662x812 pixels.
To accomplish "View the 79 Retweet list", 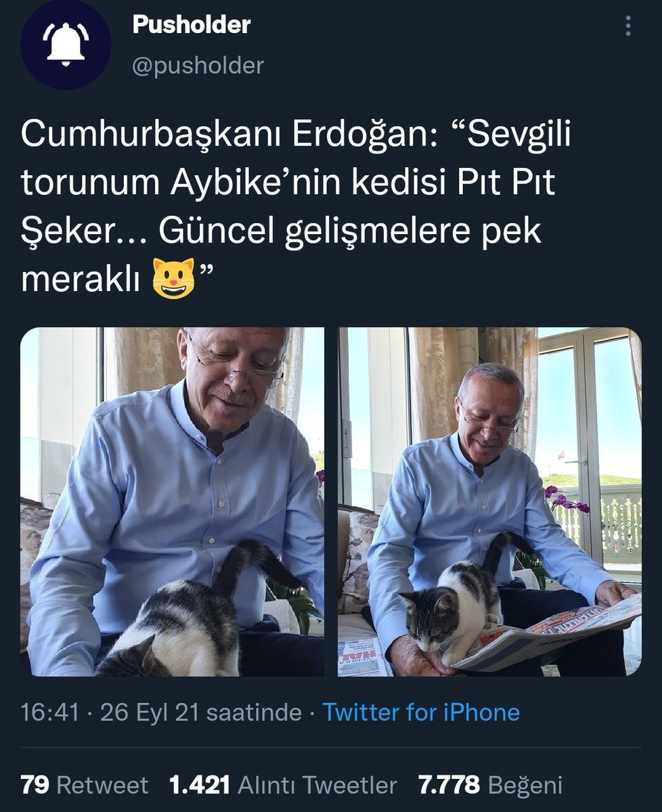I will pyautogui.click(x=85, y=785).
